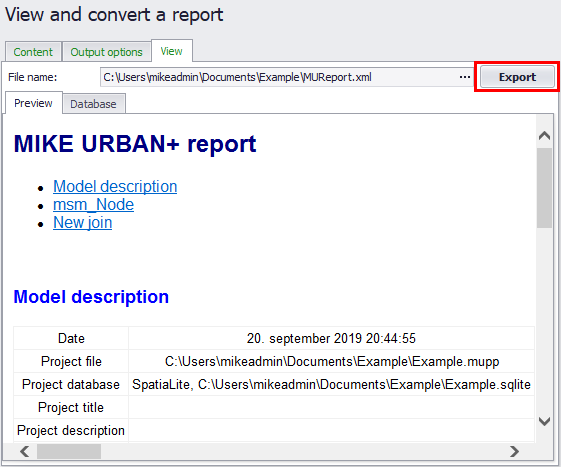
Task: Click the horizontal scrollbar right arrow
Action: click(x=514, y=451)
